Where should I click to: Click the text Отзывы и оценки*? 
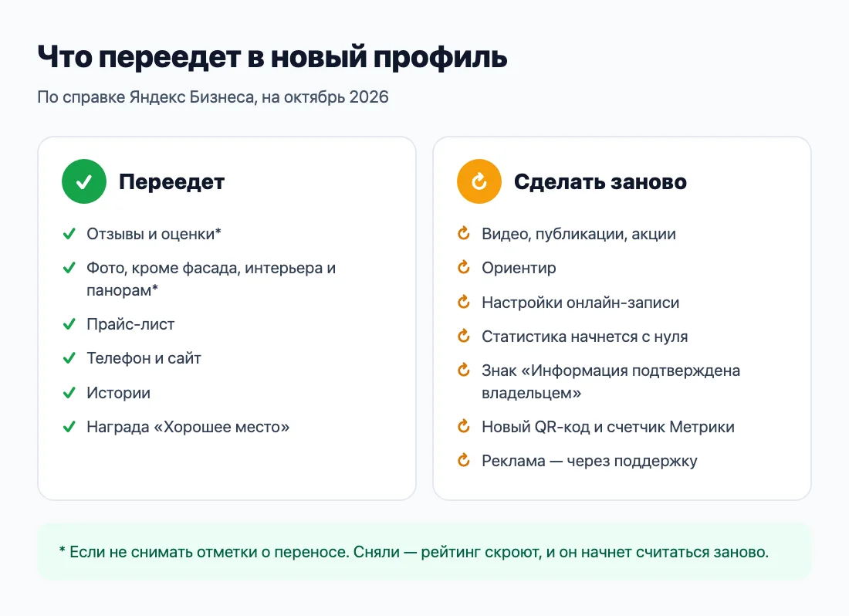pos(154,234)
